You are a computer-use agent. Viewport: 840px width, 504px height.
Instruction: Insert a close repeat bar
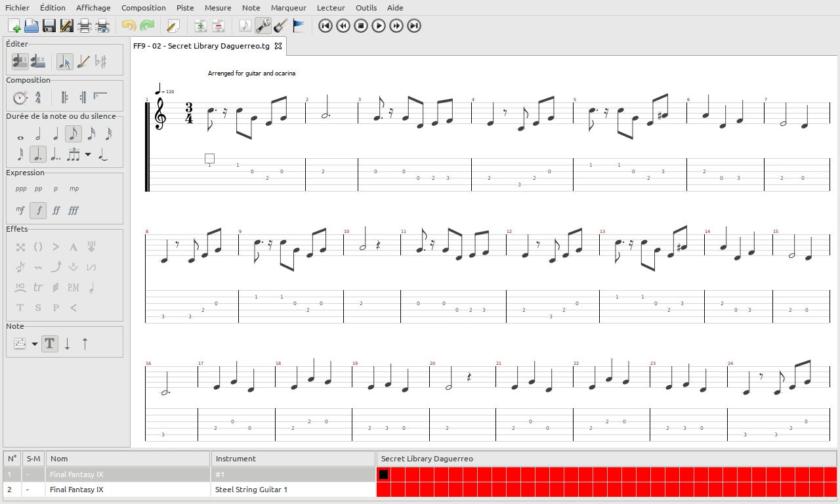[82, 97]
